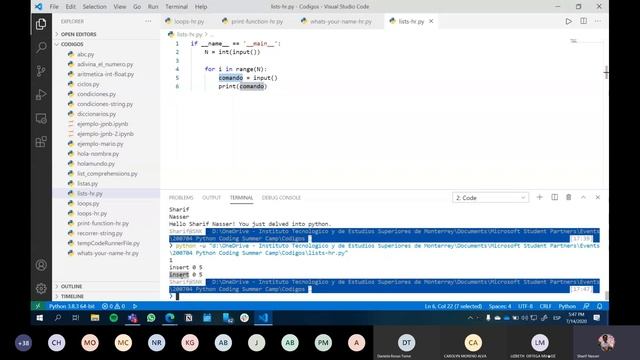Open the Explorer view in activity bar
Screen dimensions: 640x360
[41, 24]
